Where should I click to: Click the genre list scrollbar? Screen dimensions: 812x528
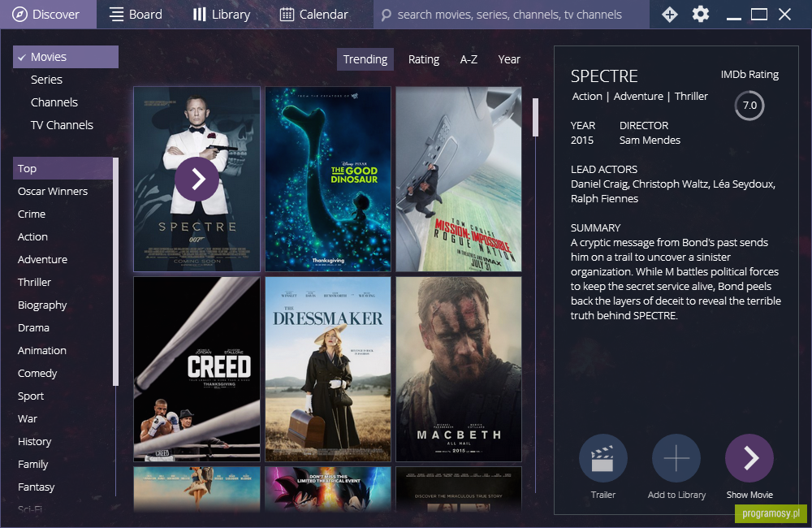115,271
